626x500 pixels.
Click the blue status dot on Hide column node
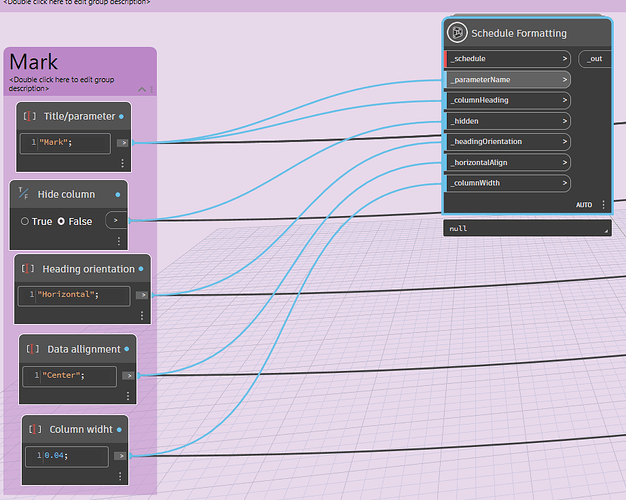(118, 194)
